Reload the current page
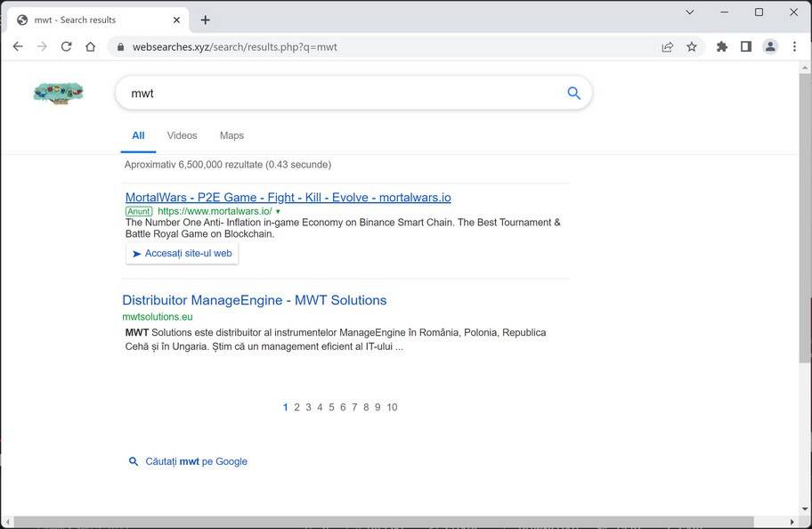Screen dimensions: 812x529 tap(66, 47)
